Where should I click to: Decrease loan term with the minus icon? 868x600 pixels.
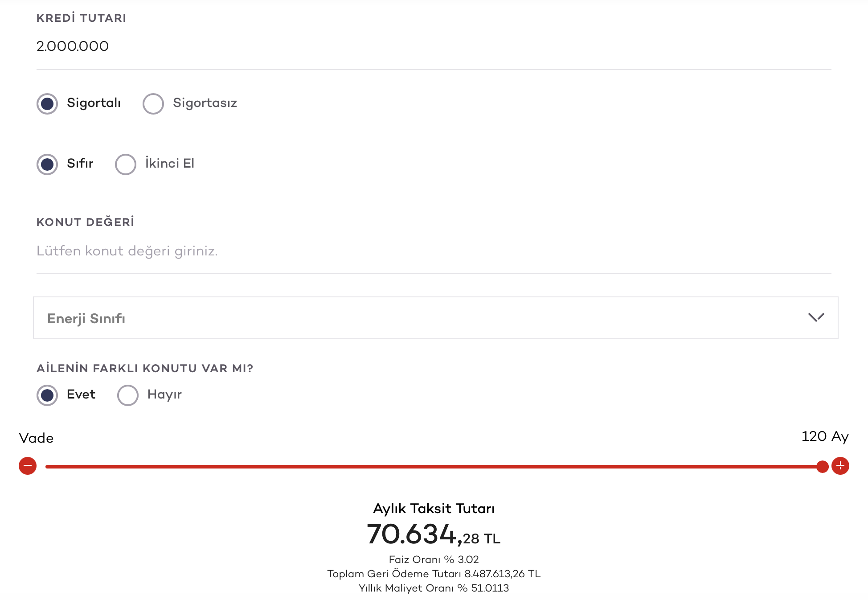pyautogui.click(x=28, y=466)
